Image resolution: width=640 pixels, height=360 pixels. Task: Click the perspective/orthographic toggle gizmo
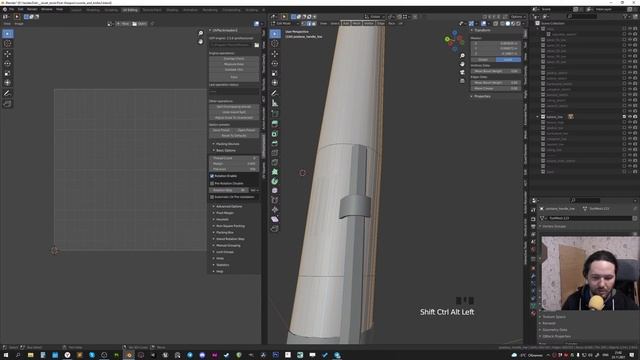click(462, 81)
